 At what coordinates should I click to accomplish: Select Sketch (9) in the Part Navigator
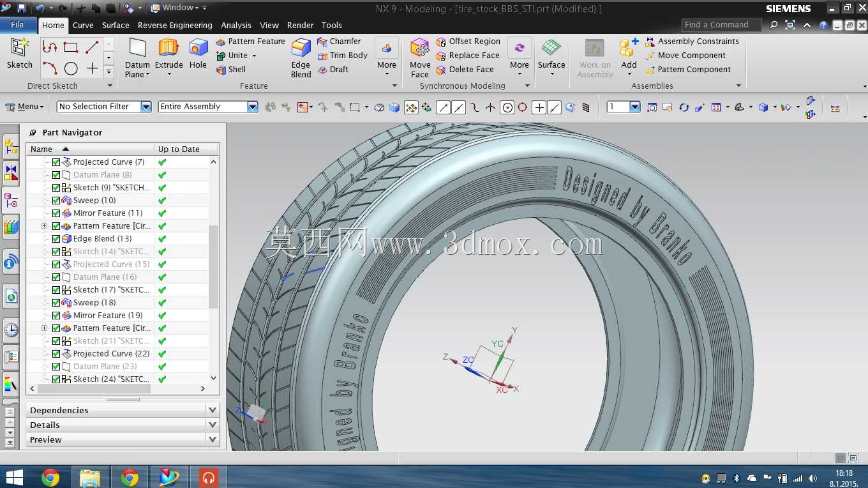tap(112, 188)
